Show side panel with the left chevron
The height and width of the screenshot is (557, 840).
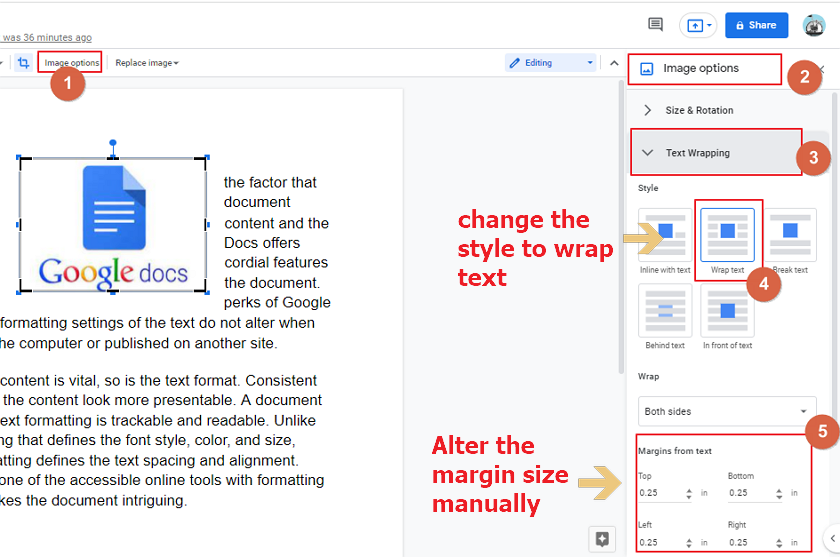pos(832,538)
